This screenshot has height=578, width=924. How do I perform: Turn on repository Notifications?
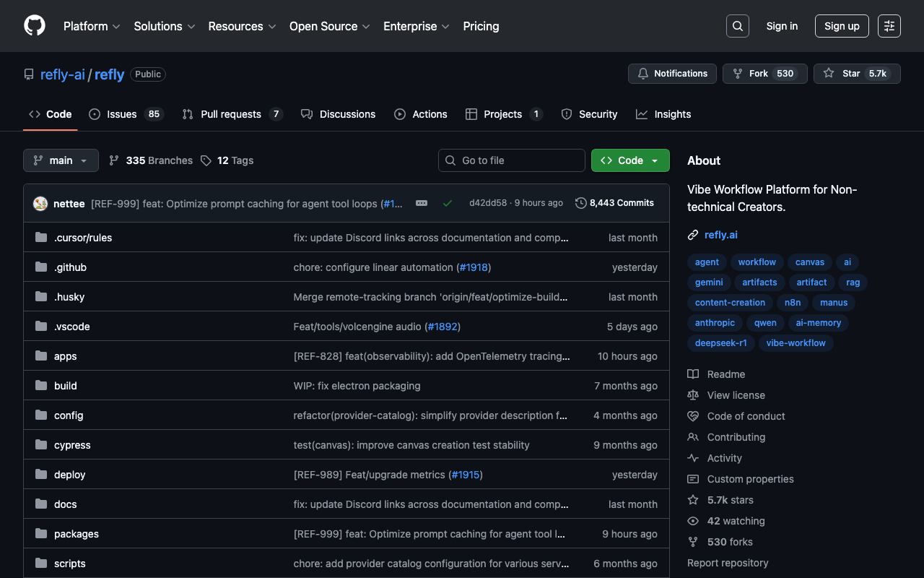(x=672, y=74)
